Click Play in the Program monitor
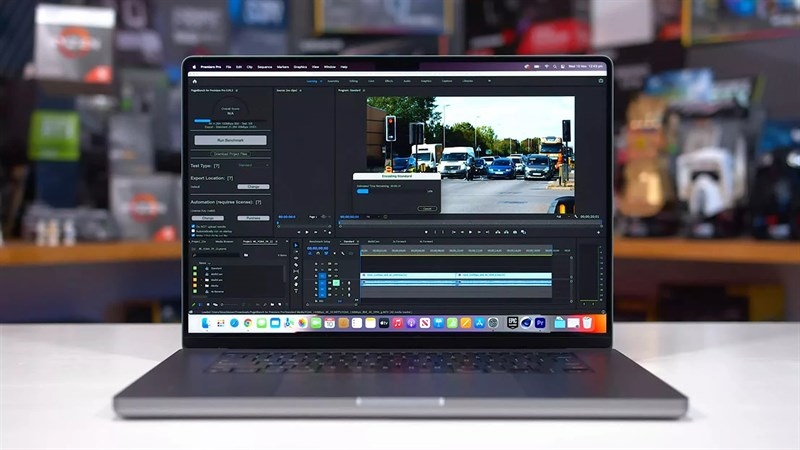The height and width of the screenshot is (450, 800). 470,232
